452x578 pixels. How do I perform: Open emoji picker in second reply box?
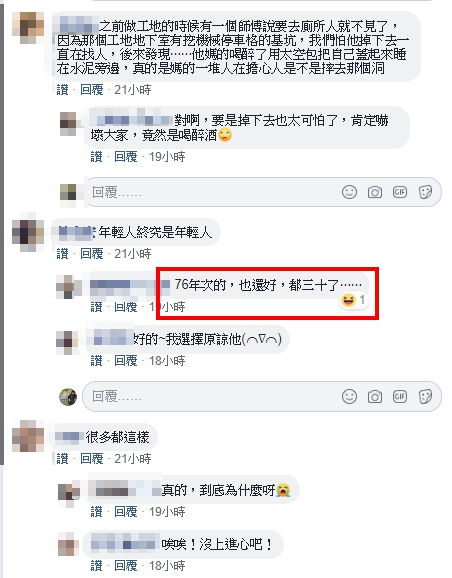pyautogui.click(x=349, y=397)
